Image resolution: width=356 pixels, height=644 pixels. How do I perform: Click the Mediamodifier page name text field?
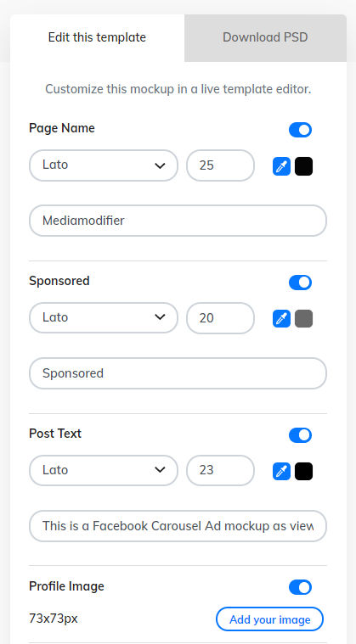[178, 221]
